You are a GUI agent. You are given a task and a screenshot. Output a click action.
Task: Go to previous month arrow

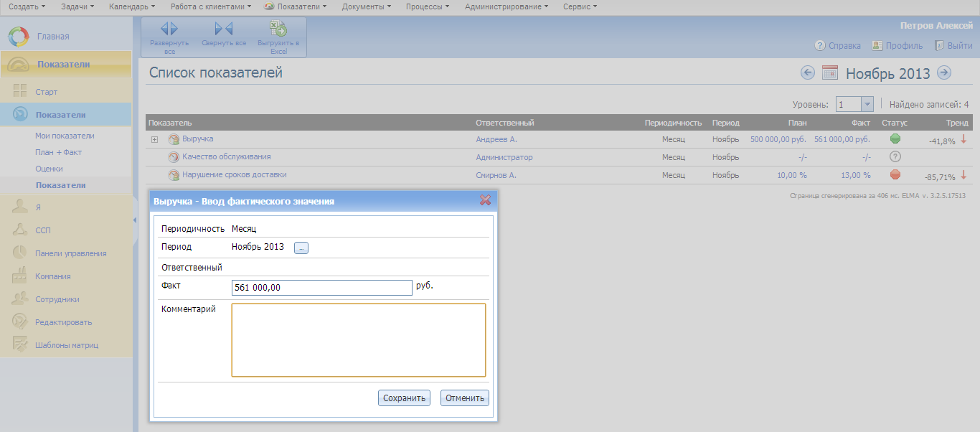point(808,72)
